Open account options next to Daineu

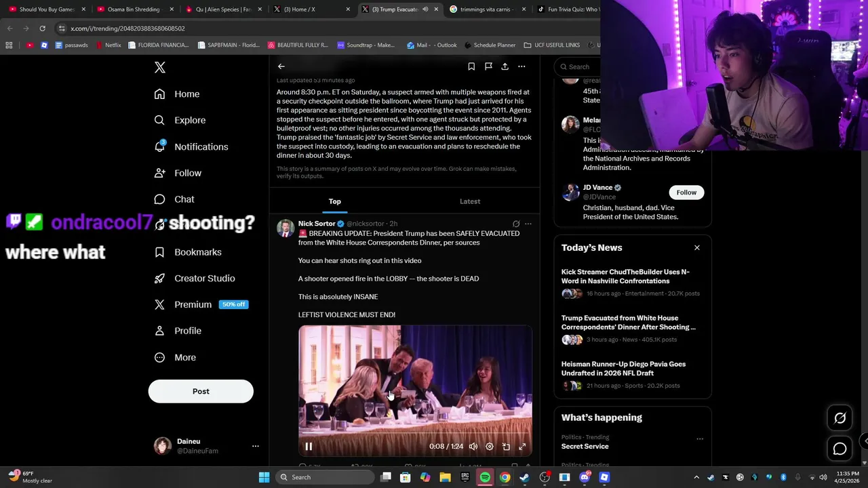pyautogui.click(x=256, y=446)
